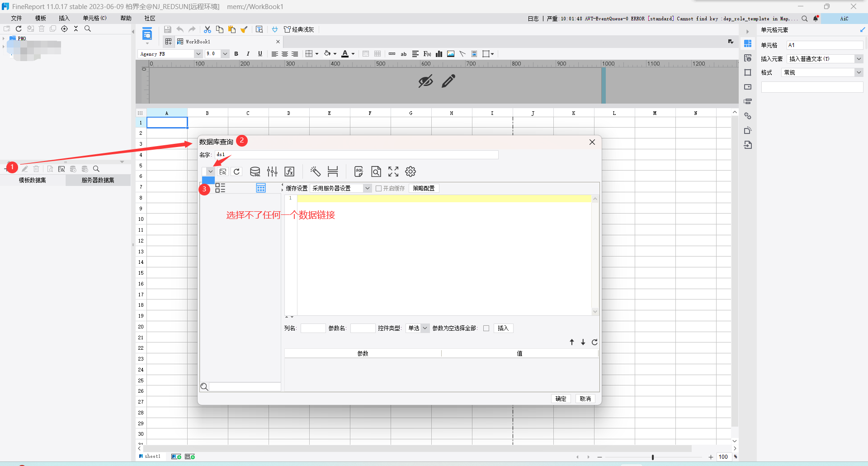Apply right text alignment

(x=295, y=54)
